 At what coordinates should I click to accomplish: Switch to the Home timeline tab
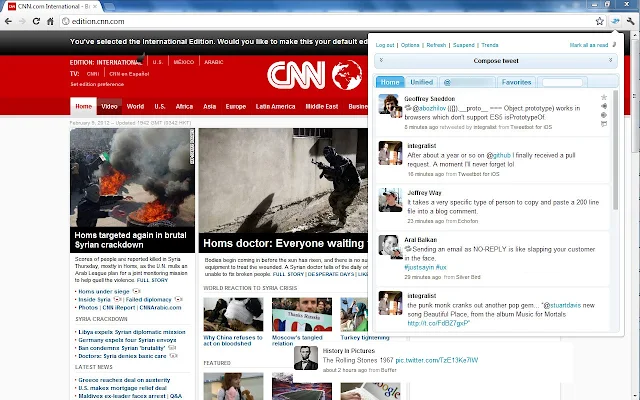390,82
